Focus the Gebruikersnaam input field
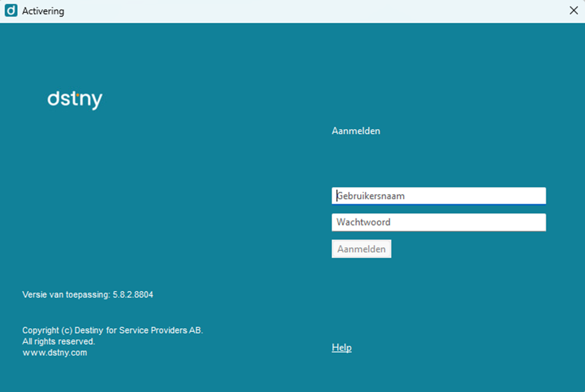The image size is (585, 392). pos(439,196)
